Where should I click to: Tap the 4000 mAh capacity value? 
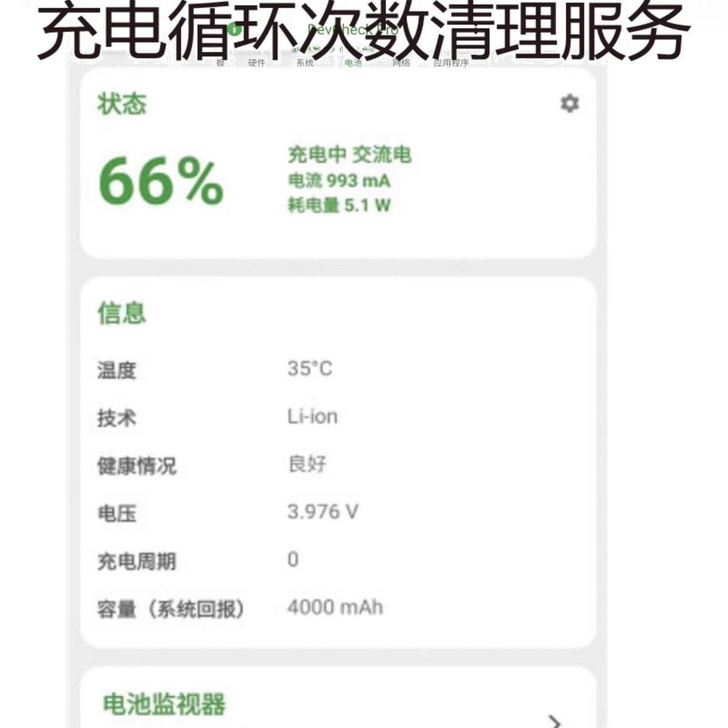(x=335, y=607)
